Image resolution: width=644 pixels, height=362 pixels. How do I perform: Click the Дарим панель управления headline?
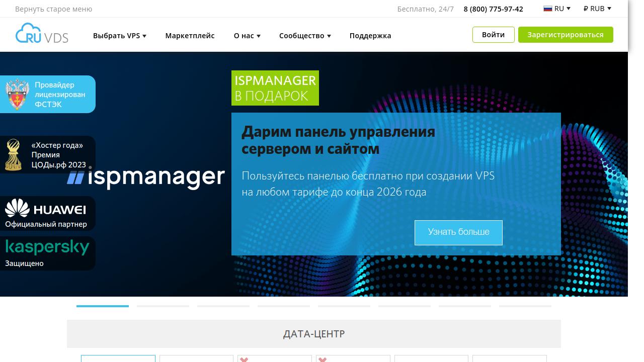[x=338, y=140]
